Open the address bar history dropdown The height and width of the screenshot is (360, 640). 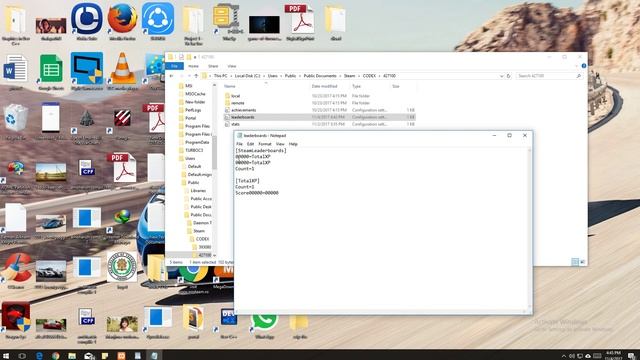pos(501,76)
